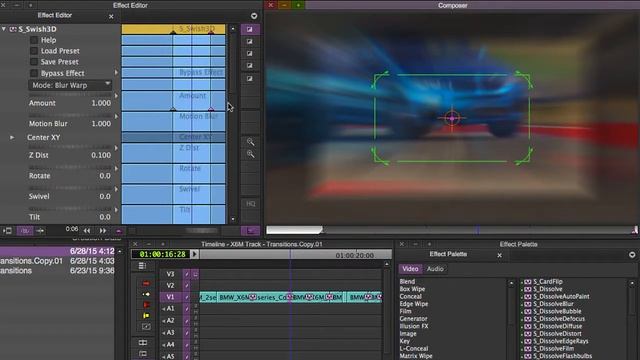Click the fast-forward keyframe button in Effect Editor

pyautogui.click(x=102, y=231)
